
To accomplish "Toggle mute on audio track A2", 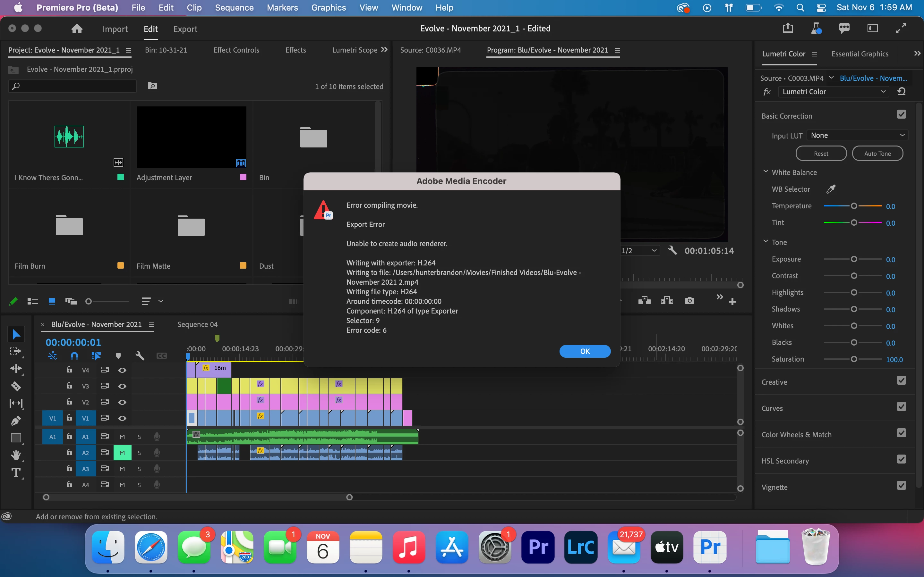I will (122, 453).
